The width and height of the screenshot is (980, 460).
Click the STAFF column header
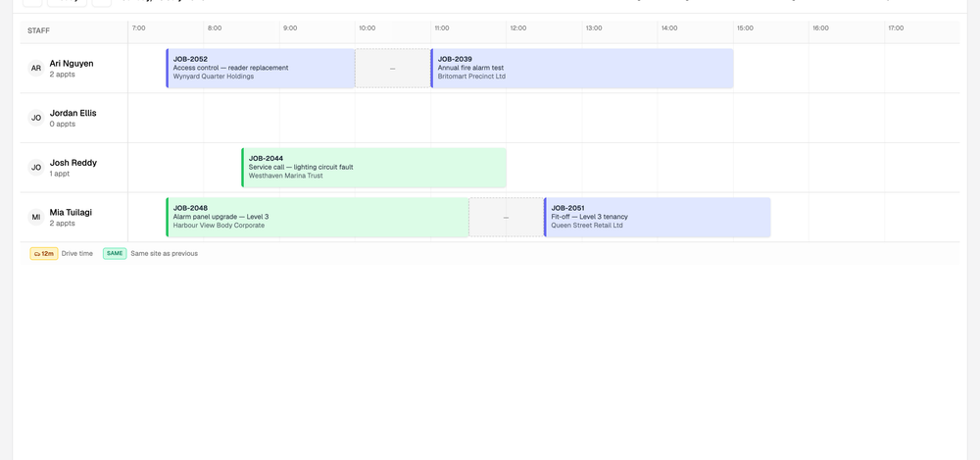tap(39, 30)
